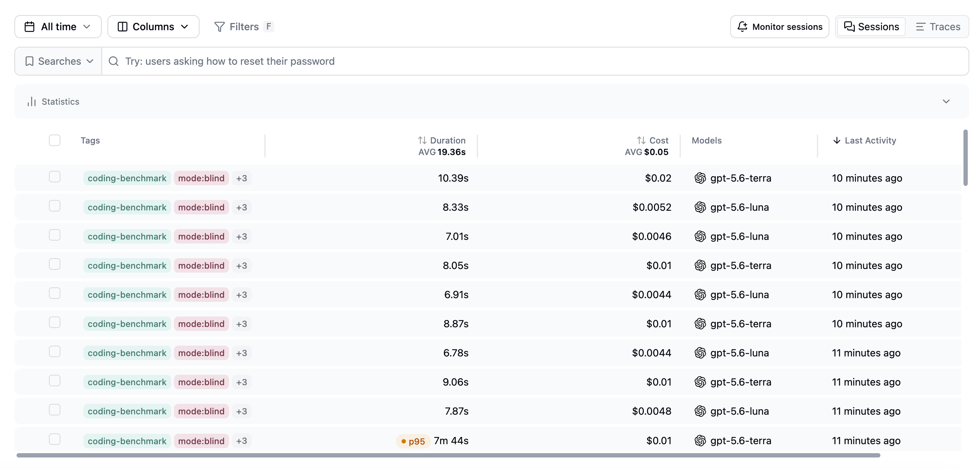Click the Sessions chat bubbles icon
980x469 pixels.
[x=849, y=27]
